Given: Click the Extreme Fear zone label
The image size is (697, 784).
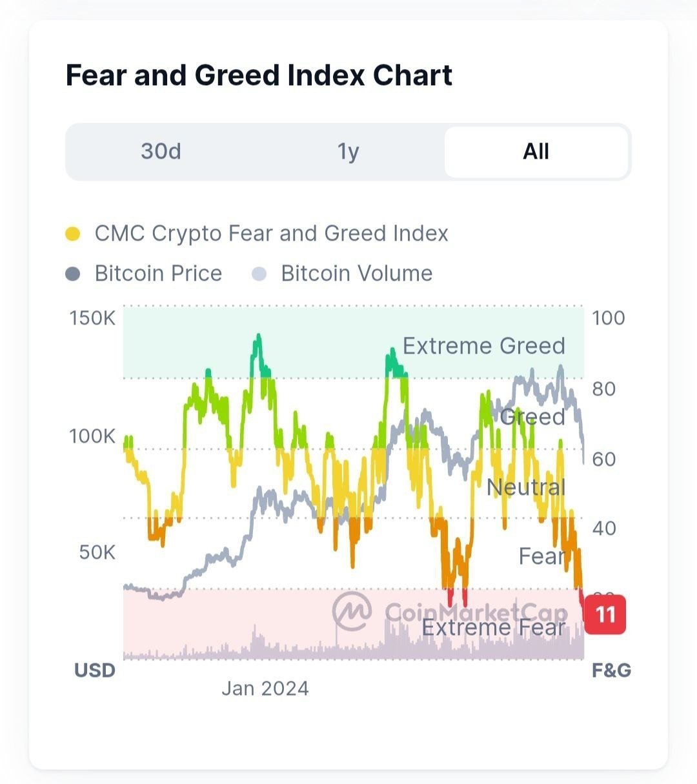Looking at the screenshot, I should [493, 627].
